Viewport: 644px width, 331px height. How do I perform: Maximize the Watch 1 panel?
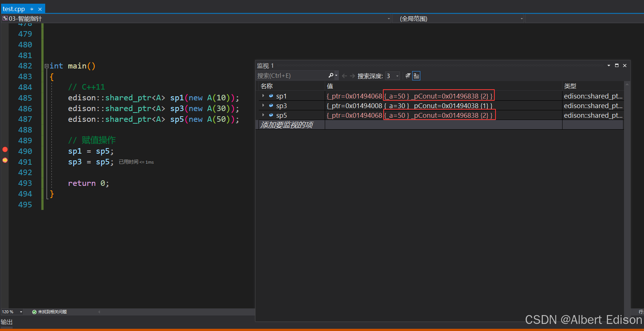pos(617,66)
